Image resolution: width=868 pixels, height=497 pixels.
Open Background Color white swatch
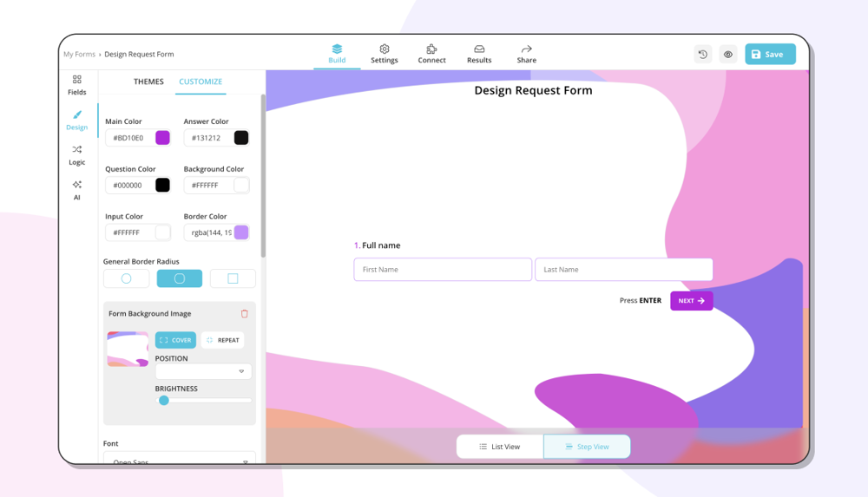click(x=240, y=185)
